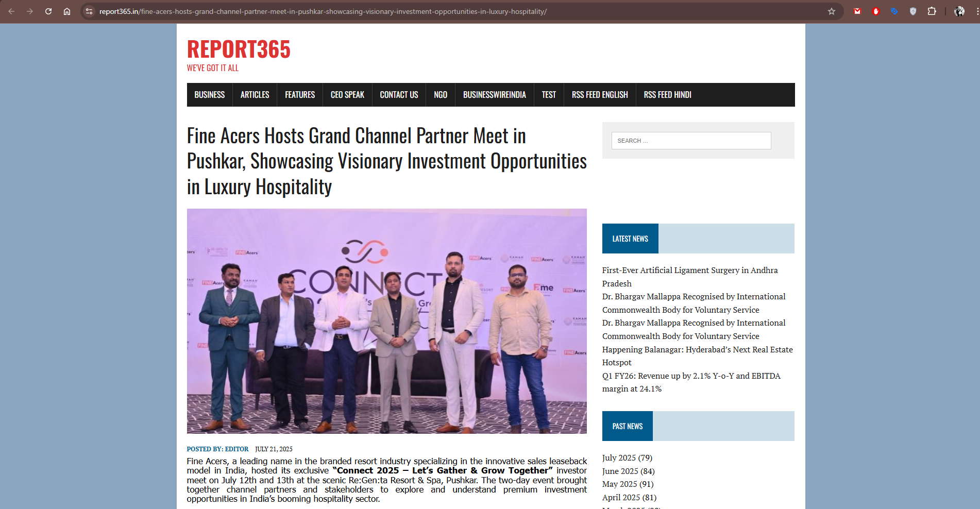The height and width of the screenshot is (509, 980).
Task: Click the Connect event article photo
Action: (x=386, y=321)
